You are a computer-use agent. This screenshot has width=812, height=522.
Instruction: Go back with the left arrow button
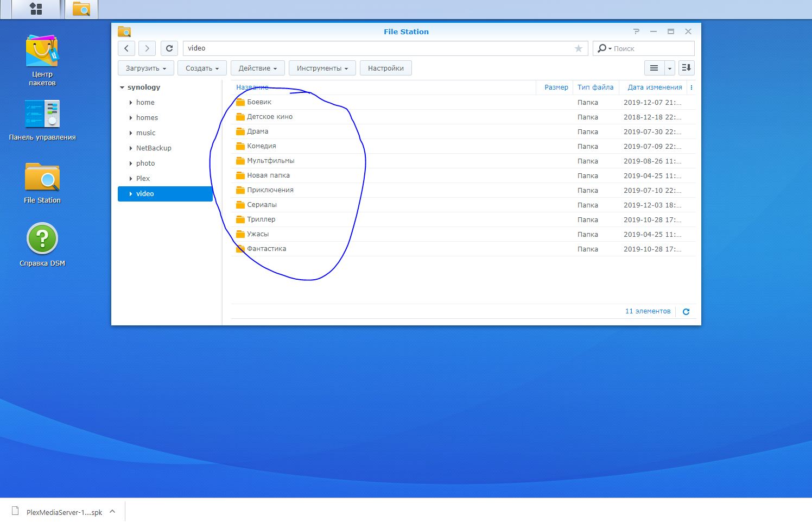click(126, 48)
